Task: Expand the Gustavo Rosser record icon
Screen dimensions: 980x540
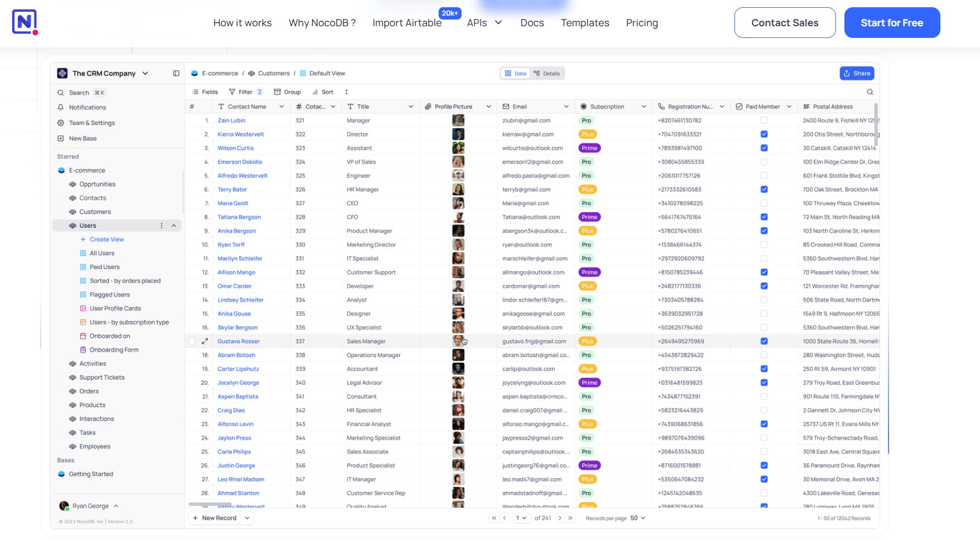Action: point(205,341)
